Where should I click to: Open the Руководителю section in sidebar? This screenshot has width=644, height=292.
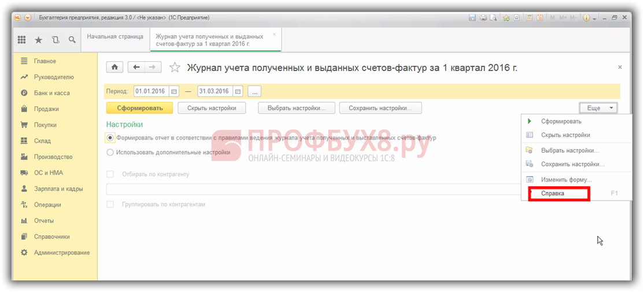54,77
